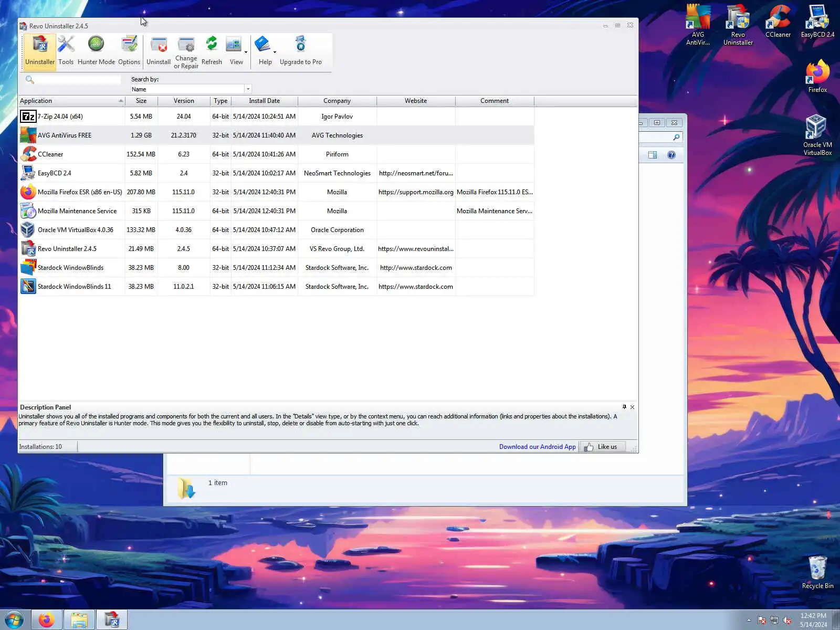Screen dimensions: 840x630
Task: Click Upgrade to Pro
Action: pyautogui.click(x=301, y=51)
